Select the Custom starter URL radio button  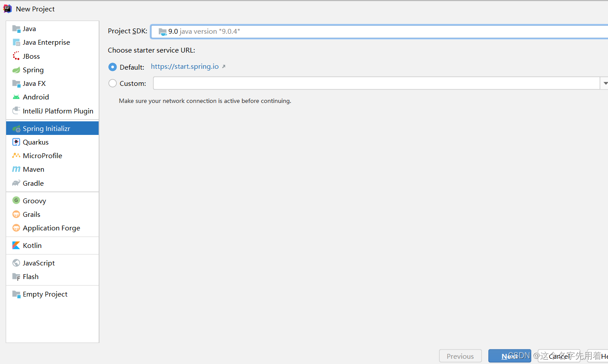(113, 83)
